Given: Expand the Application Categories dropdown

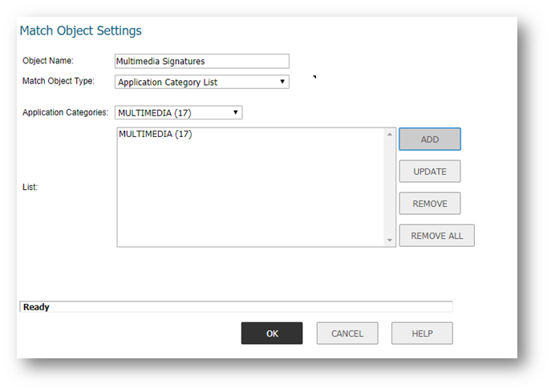Looking at the screenshot, I should (178, 113).
